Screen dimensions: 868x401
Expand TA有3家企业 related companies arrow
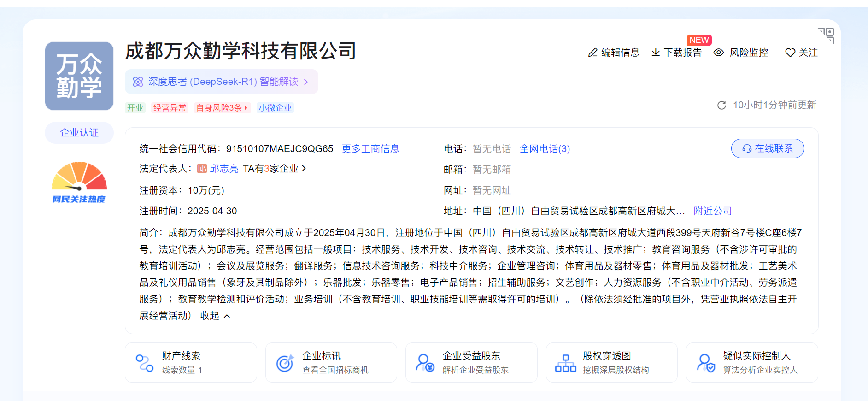tap(304, 169)
